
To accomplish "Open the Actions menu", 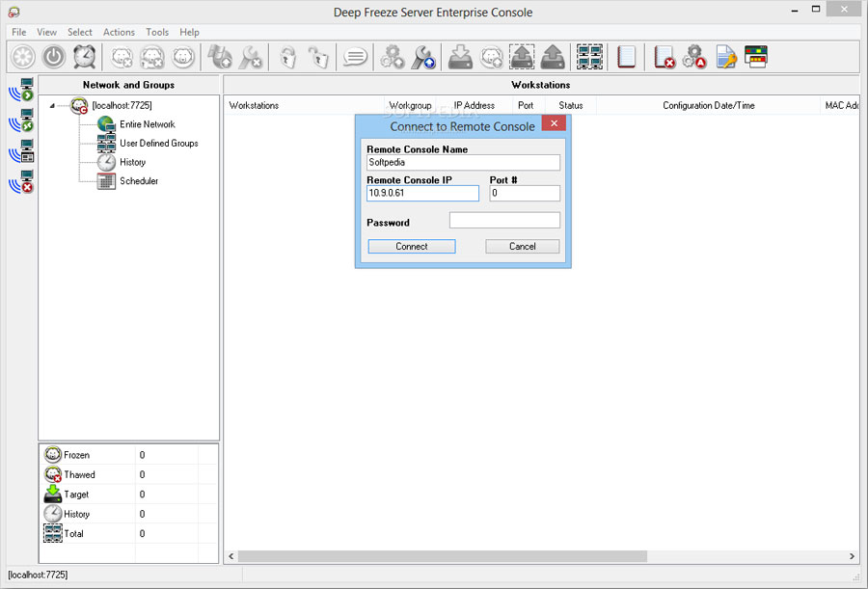I will 119,32.
